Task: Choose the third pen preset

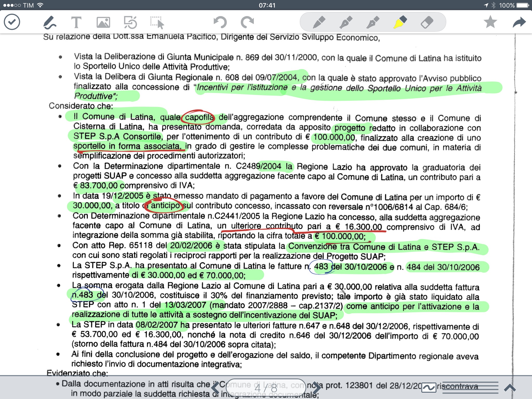Action: point(373,22)
